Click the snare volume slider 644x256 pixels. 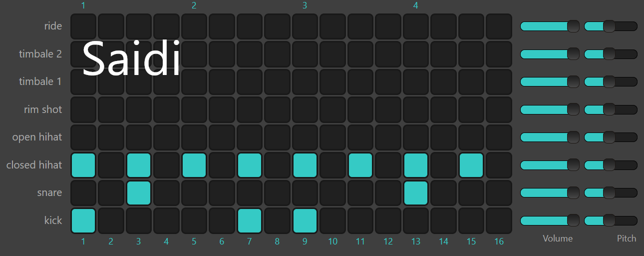pyautogui.click(x=550, y=192)
